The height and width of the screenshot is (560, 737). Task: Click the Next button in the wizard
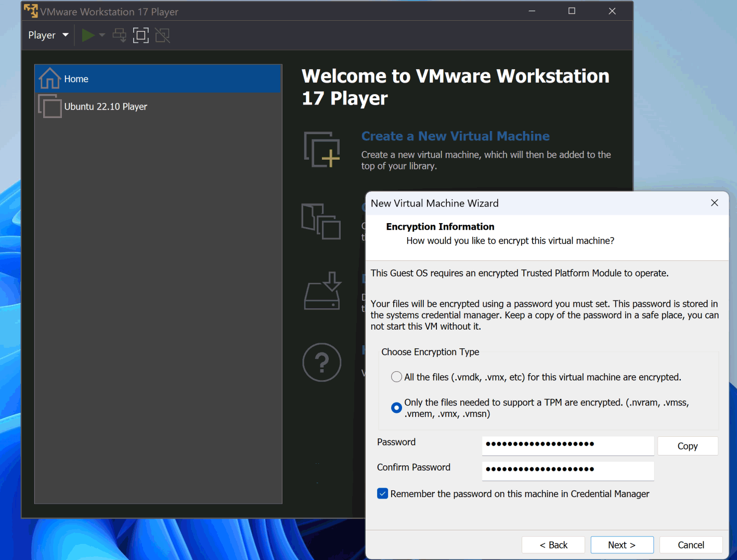pyautogui.click(x=622, y=545)
